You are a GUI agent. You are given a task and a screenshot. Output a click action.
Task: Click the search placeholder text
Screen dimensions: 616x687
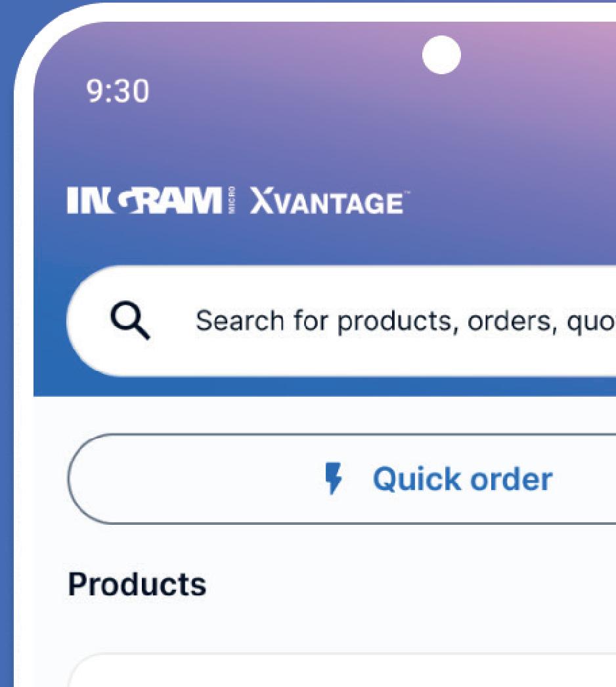[x=405, y=321]
